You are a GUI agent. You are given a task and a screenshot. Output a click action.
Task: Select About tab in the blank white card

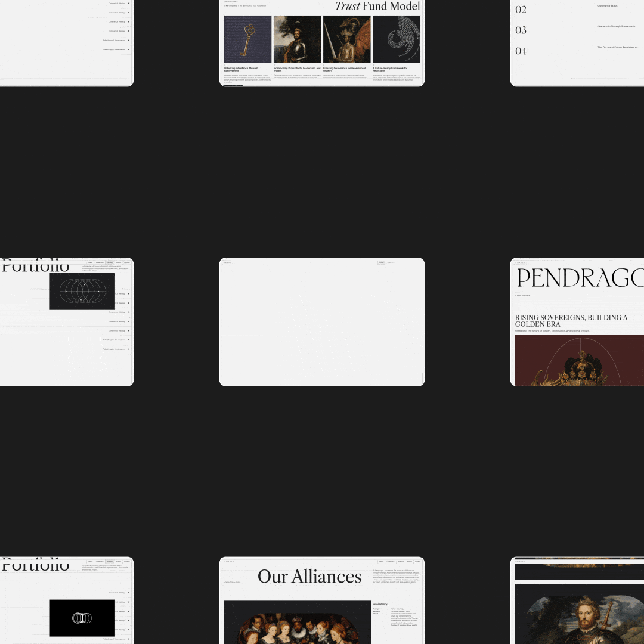tap(382, 262)
